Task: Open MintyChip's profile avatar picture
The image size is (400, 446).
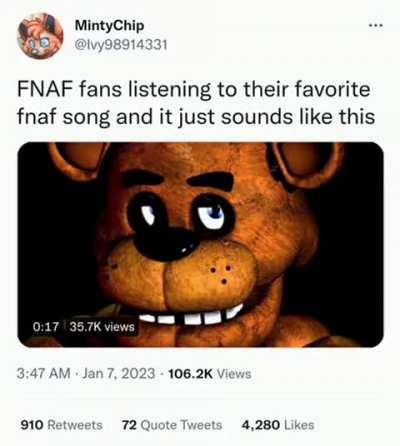Action: tap(40, 36)
